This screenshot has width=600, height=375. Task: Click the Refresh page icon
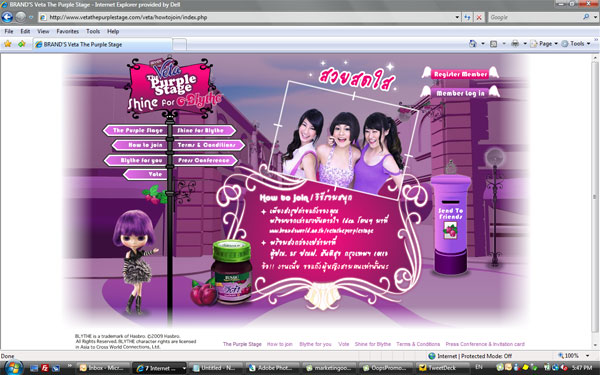467,17
